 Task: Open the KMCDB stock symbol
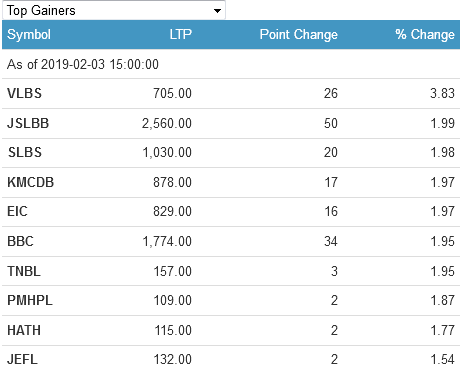(31, 182)
